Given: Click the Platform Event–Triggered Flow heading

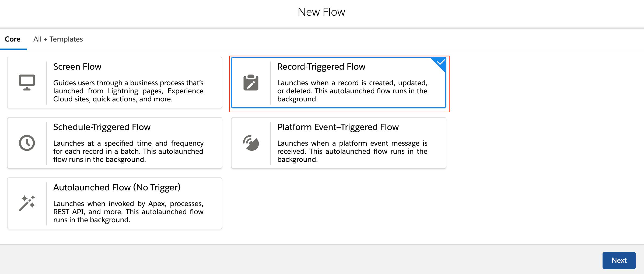Looking at the screenshot, I should [338, 127].
